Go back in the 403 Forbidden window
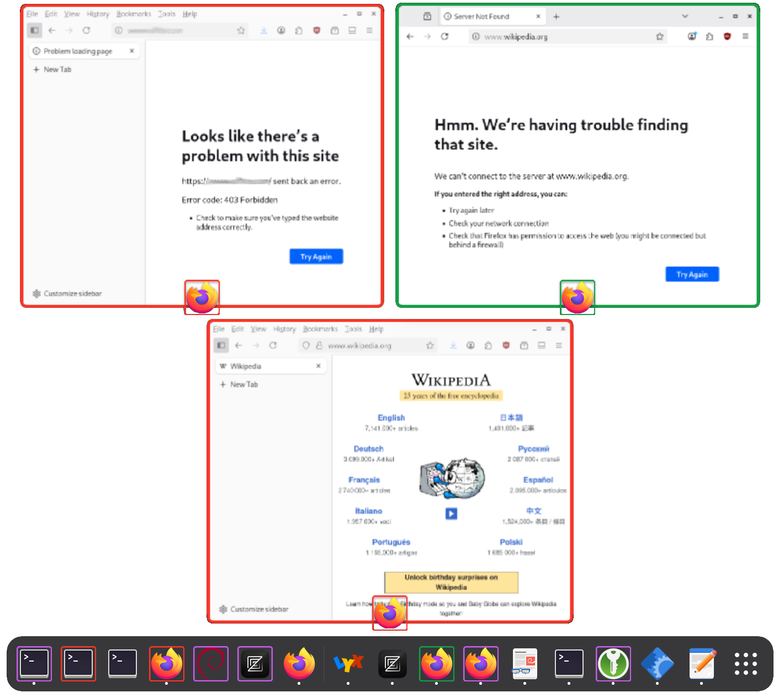This screenshot has width=784, height=698. coord(52,30)
